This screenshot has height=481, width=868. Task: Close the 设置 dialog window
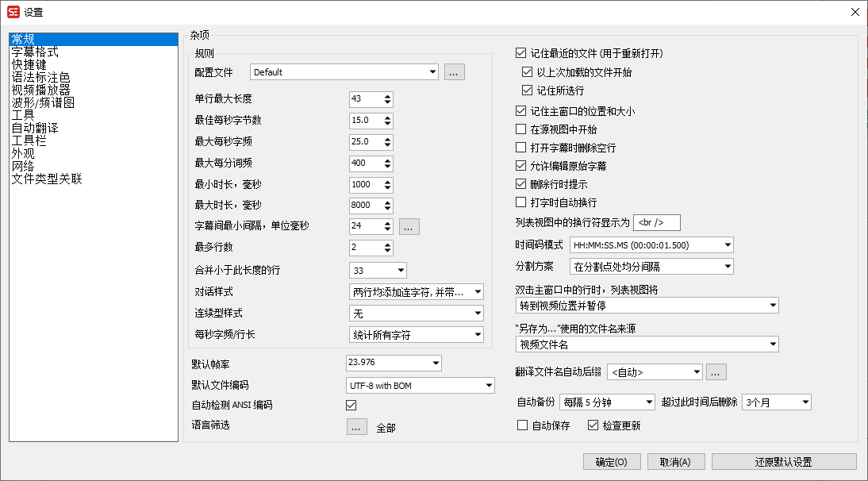[855, 12]
